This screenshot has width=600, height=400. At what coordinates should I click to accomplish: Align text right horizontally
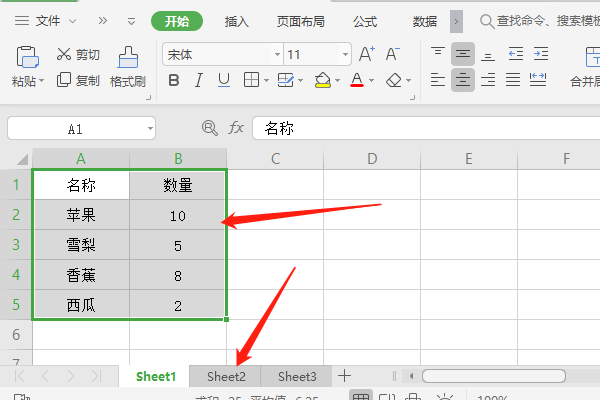coord(488,80)
